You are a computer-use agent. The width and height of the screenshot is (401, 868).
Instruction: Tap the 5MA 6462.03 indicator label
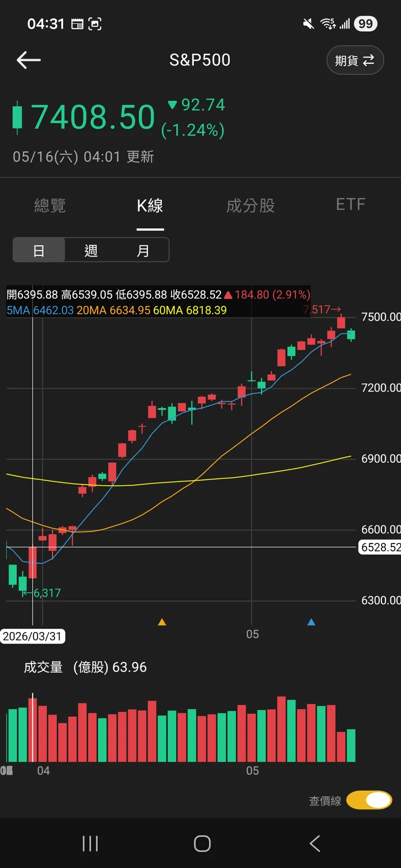click(x=40, y=310)
